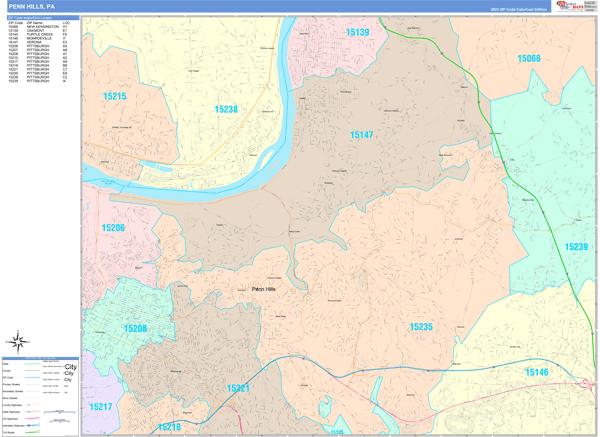600x437 pixels.
Task: Click the 15238 ZIP code label
Action: (226, 109)
